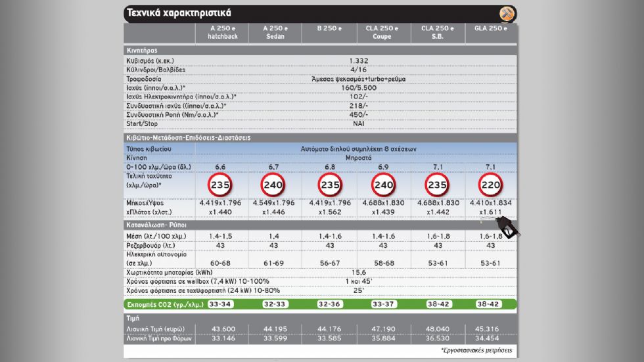The height and width of the screenshot is (362, 644).
Task: Click dimensions 4.410x1.834 x1.611 for GLA
Action: (x=491, y=207)
